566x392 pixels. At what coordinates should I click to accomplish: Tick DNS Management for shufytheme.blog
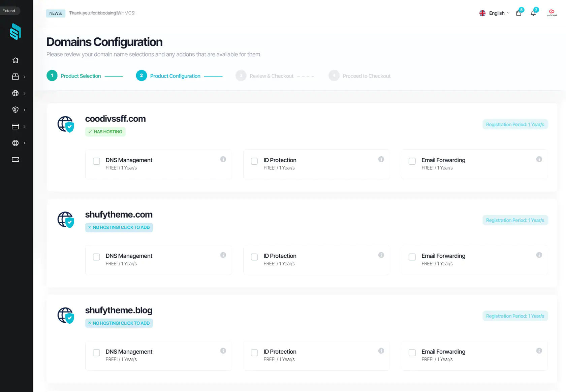click(x=96, y=353)
